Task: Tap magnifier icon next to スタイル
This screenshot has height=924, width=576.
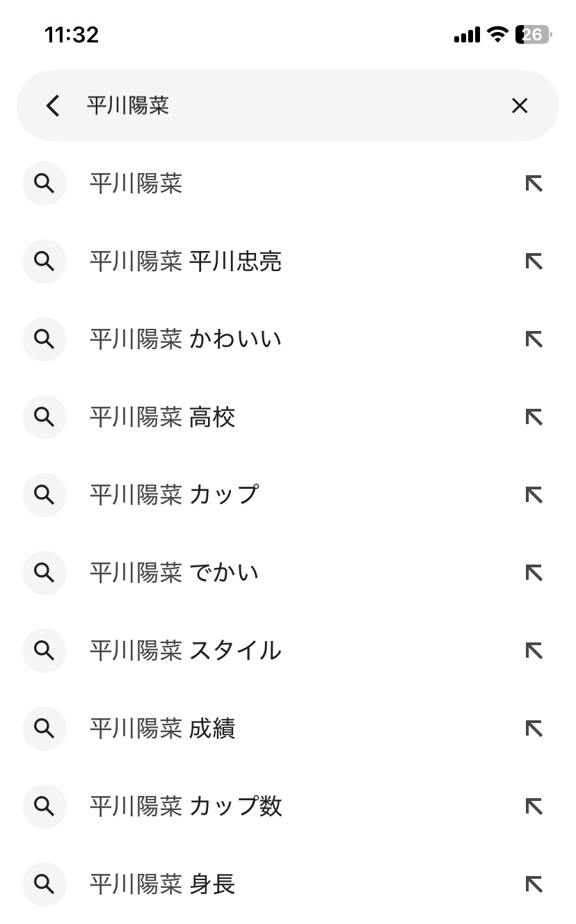Action: [x=45, y=651]
